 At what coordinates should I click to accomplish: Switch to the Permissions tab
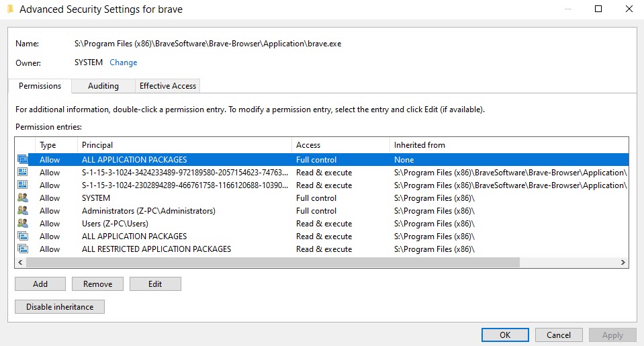pos(40,86)
